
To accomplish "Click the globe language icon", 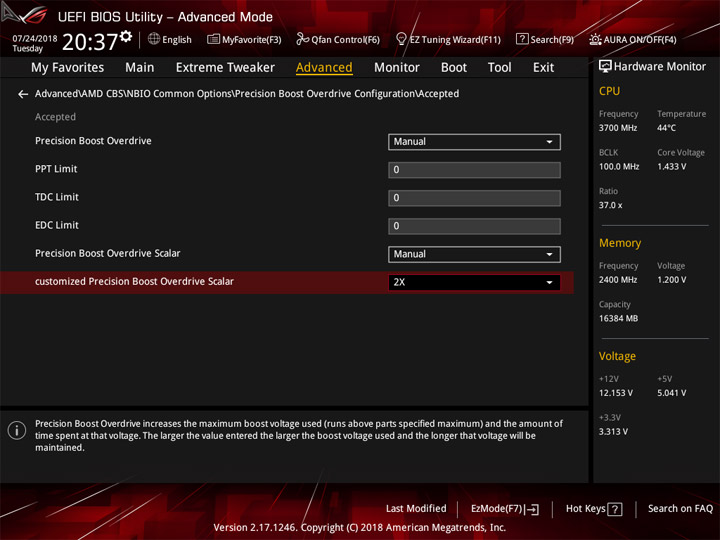I will pos(154,39).
